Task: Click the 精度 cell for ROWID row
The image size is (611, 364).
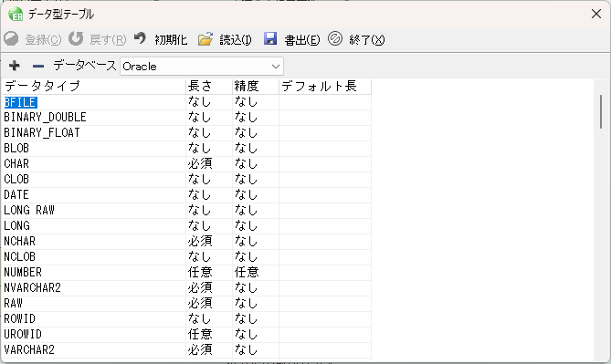Action: click(x=256, y=319)
